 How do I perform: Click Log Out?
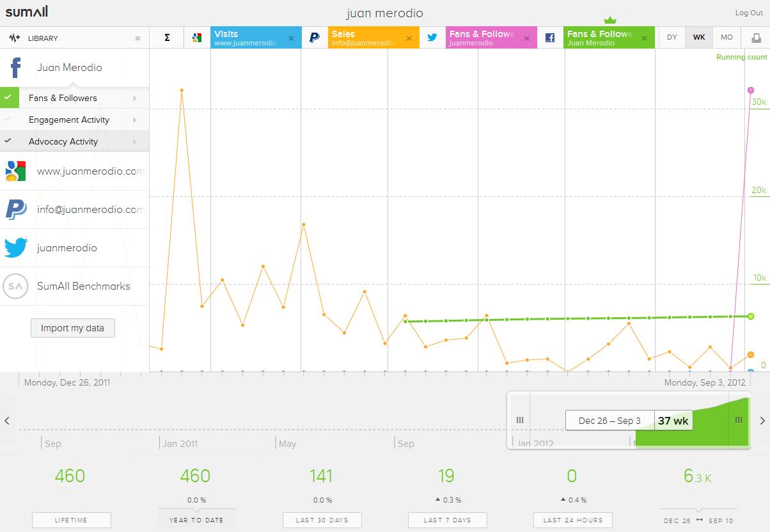coord(749,13)
